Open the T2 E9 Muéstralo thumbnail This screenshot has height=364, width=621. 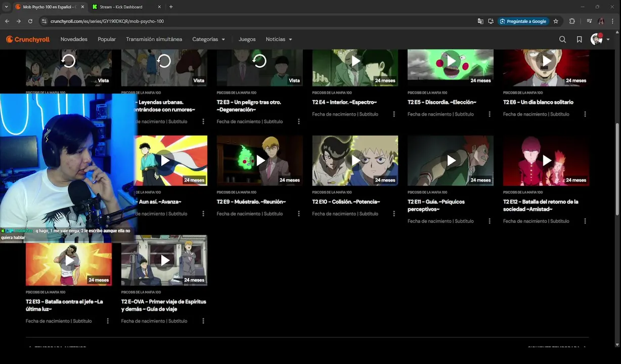259,161
